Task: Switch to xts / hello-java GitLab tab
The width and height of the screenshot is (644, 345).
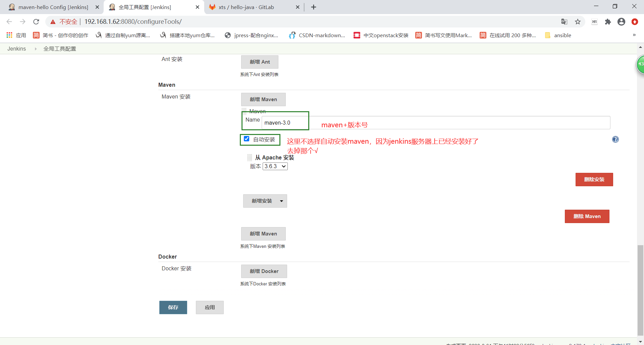Action: (254, 7)
